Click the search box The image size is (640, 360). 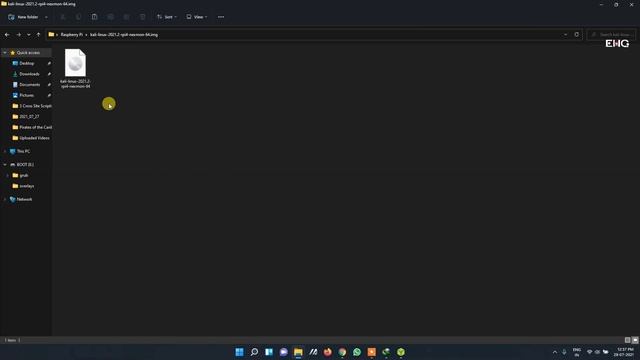click(x=611, y=35)
